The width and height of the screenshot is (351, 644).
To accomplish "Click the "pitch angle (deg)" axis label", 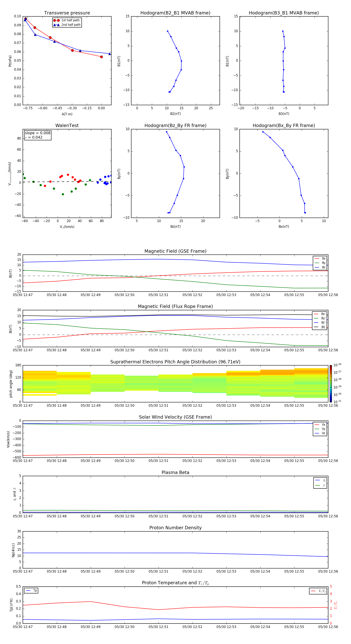I will [11, 384].
